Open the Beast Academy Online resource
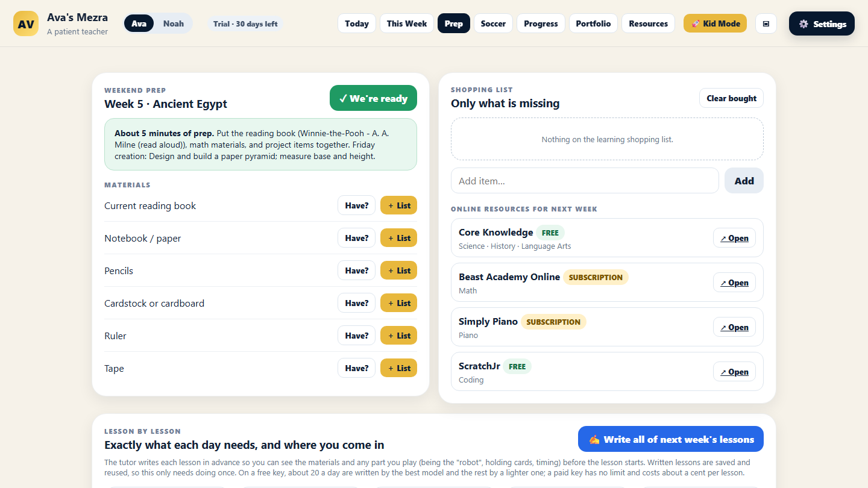The height and width of the screenshot is (488, 868). [734, 283]
